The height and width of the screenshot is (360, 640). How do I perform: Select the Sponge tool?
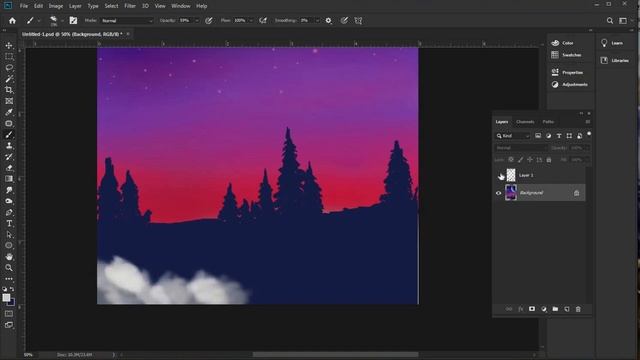click(x=9, y=201)
